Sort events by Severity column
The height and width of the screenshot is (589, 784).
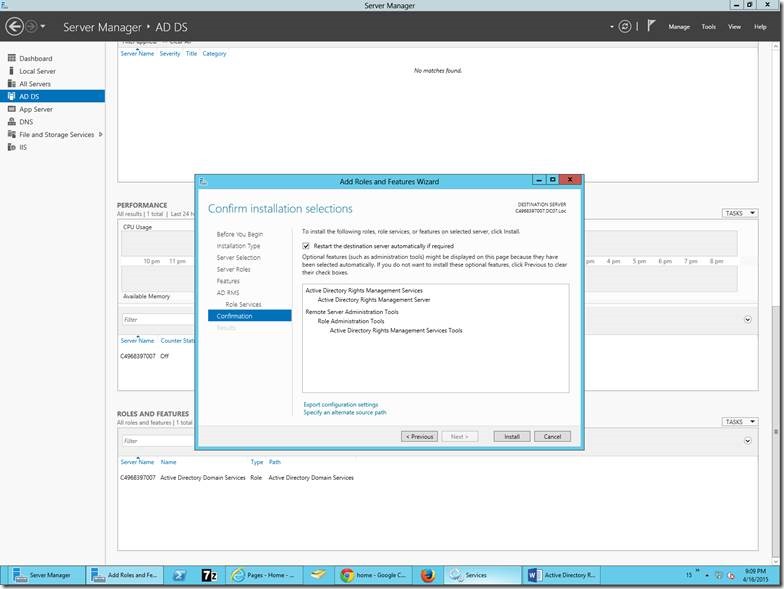pos(170,54)
